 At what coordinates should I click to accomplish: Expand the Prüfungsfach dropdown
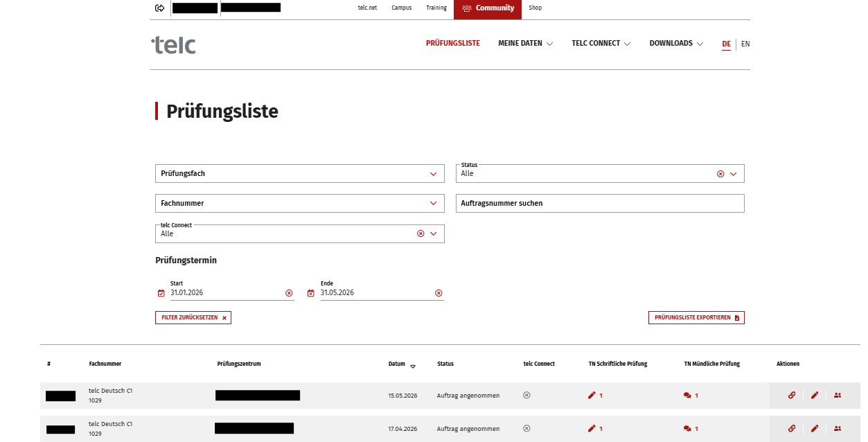pos(434,174)
